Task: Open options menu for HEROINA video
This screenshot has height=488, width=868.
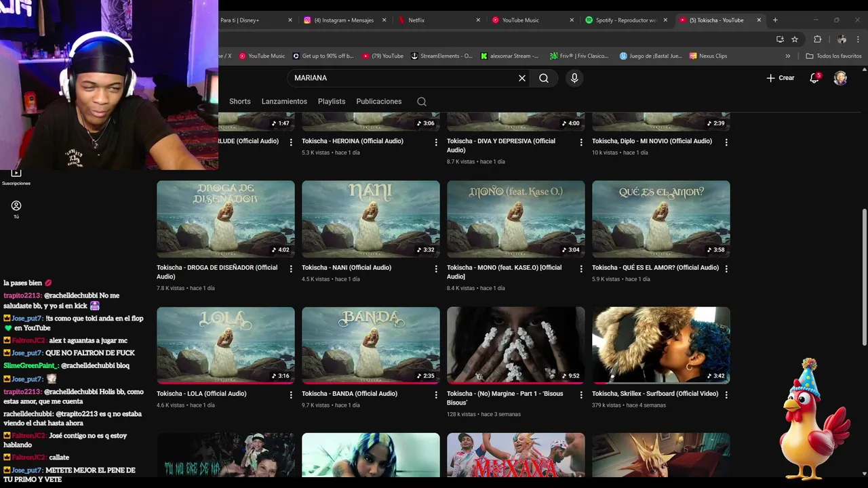Action: click(x=436, y=142)
